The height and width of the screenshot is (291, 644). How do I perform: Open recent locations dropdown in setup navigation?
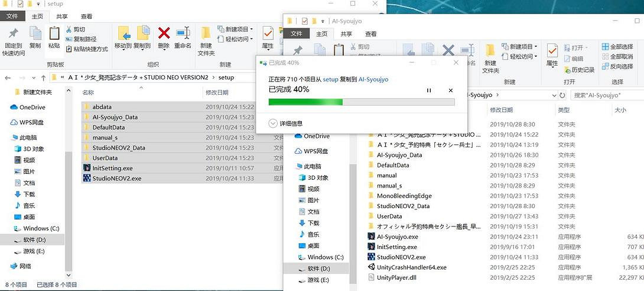point(34,77)
